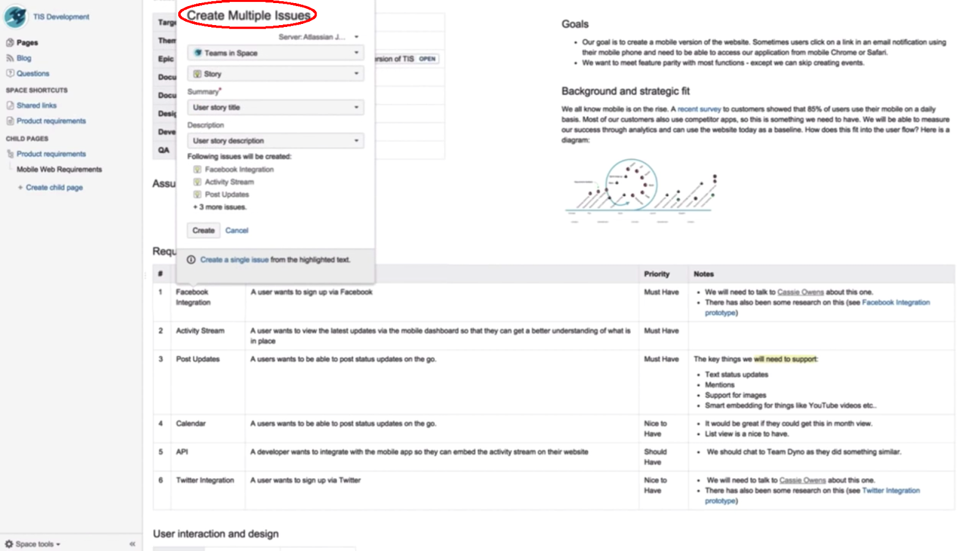Click the story icon beside Post Updates

tap(197, 195)
